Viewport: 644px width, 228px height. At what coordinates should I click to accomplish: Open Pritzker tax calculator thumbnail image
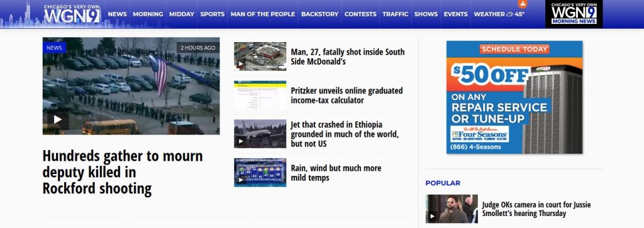click(260, 95)
